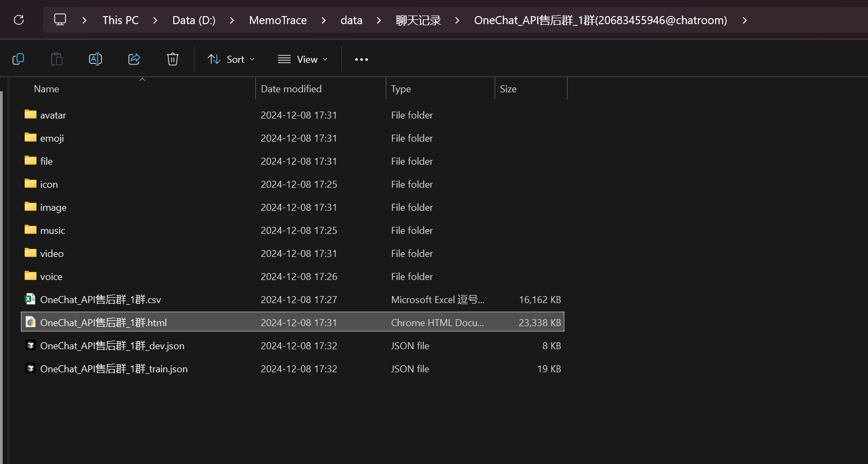Select the video folder name
868x464 pixels.
[x=52, y=254]
